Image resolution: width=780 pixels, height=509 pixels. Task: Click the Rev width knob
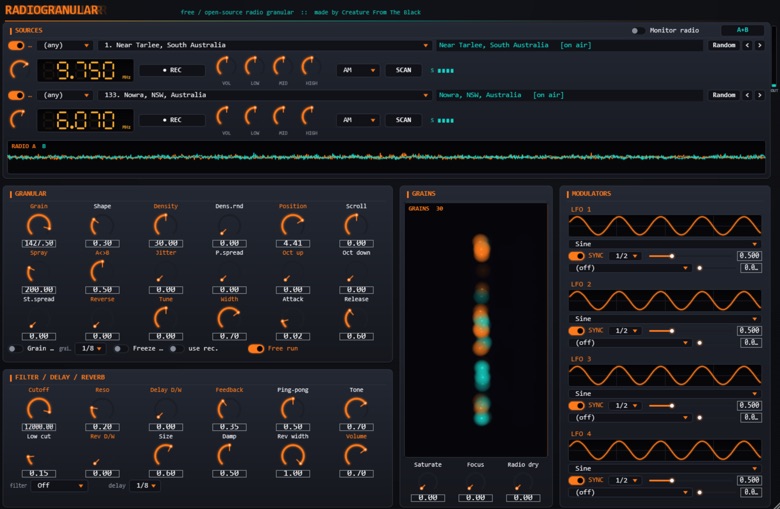(x=292, y=456)
